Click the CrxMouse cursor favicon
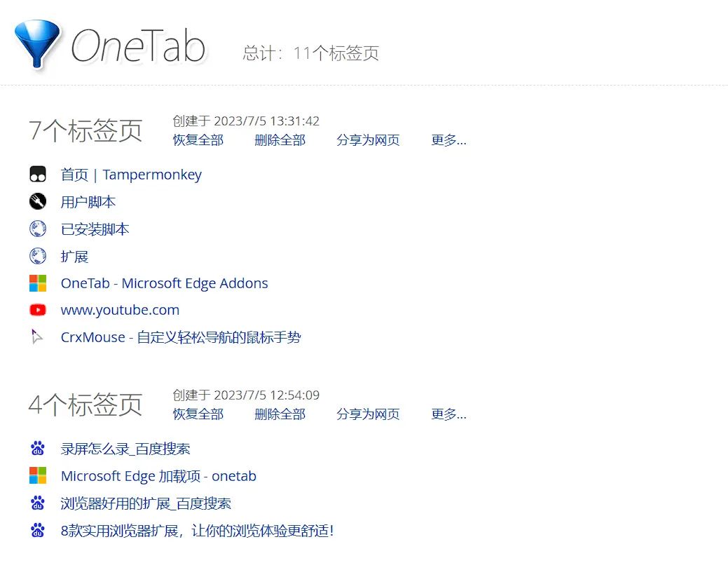 click(x=37, y=337)
